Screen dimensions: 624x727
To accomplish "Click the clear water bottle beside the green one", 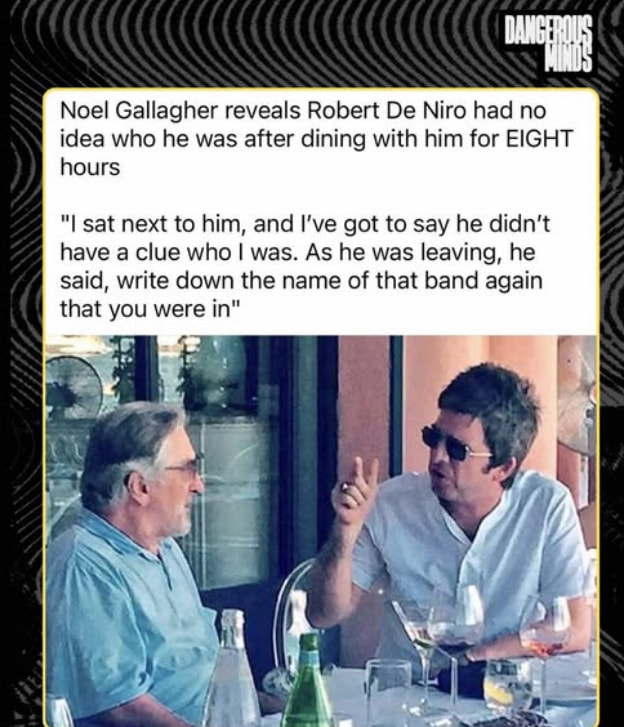I will (x=230, y=669).
